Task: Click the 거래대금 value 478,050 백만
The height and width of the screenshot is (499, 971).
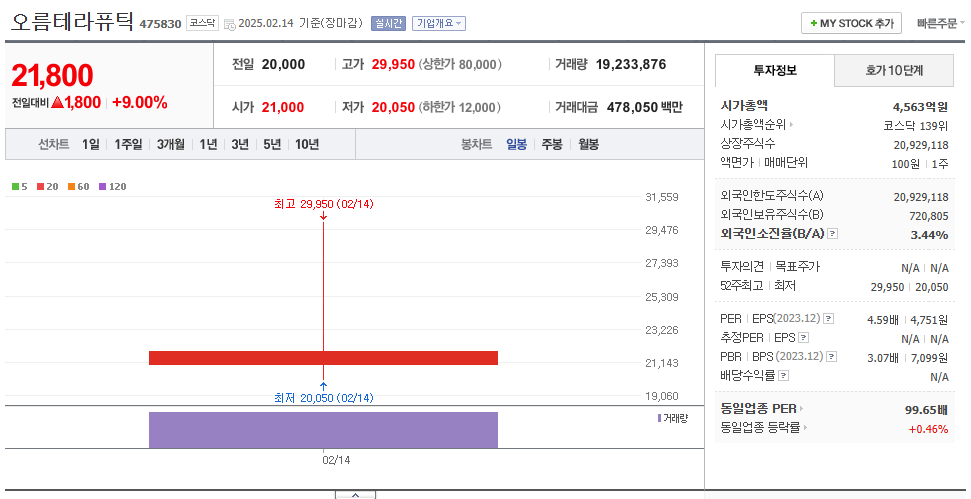Action: point(645,107)
